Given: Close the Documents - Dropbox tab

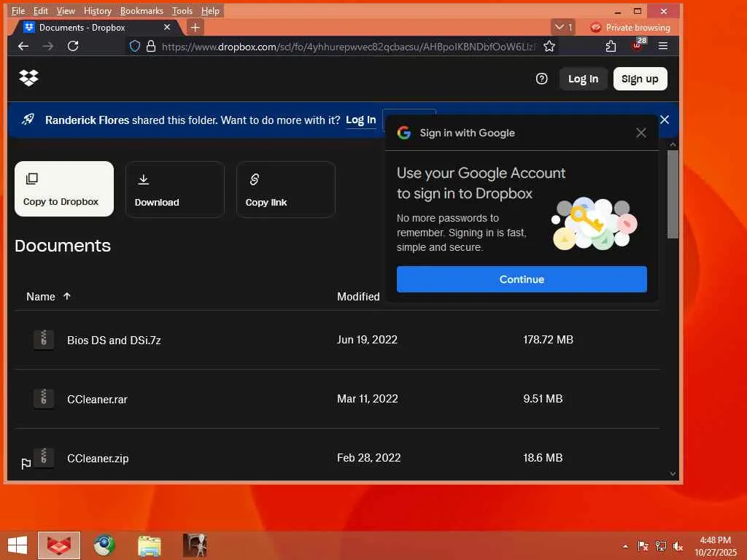Looking at the screenshot, I should click(167, 28).
